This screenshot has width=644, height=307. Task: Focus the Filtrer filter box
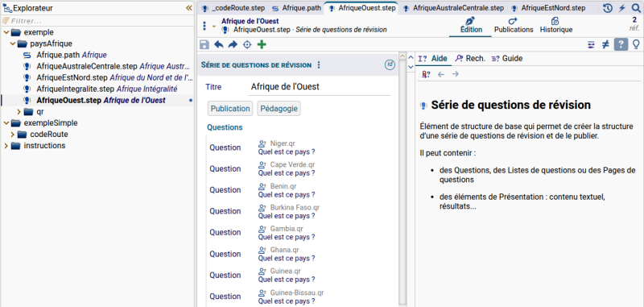click(x=98, y=21)
